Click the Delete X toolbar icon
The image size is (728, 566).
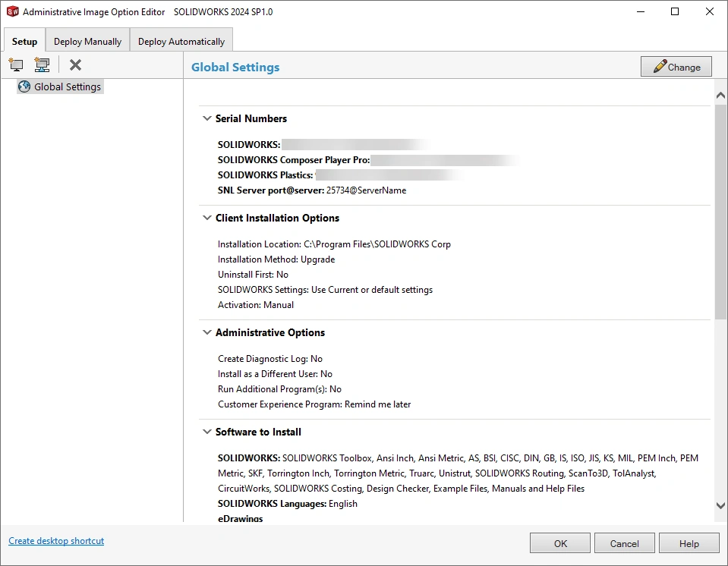[x=75, y=65]
